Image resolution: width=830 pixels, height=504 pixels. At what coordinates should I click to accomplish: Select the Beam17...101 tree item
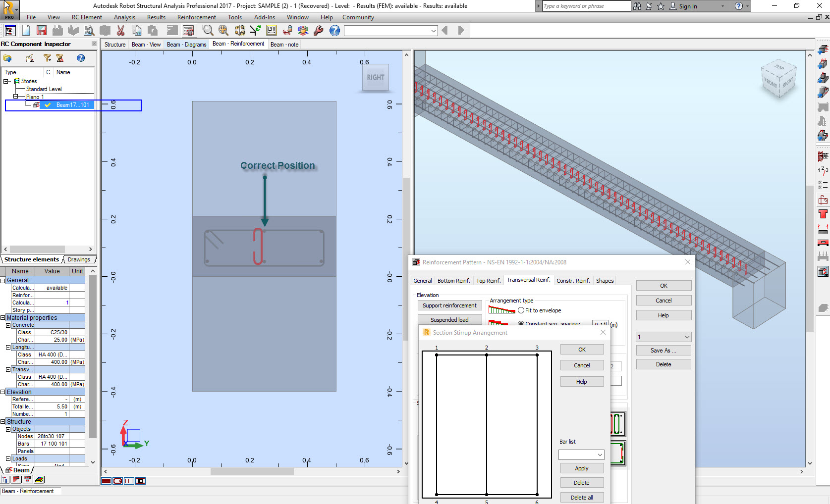point(73,105)
